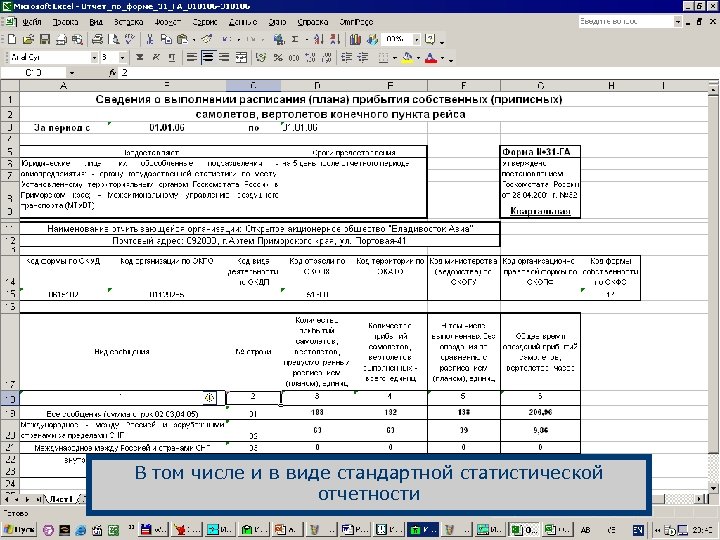Expand the Paste options dropdown arrow

[194, 40]
